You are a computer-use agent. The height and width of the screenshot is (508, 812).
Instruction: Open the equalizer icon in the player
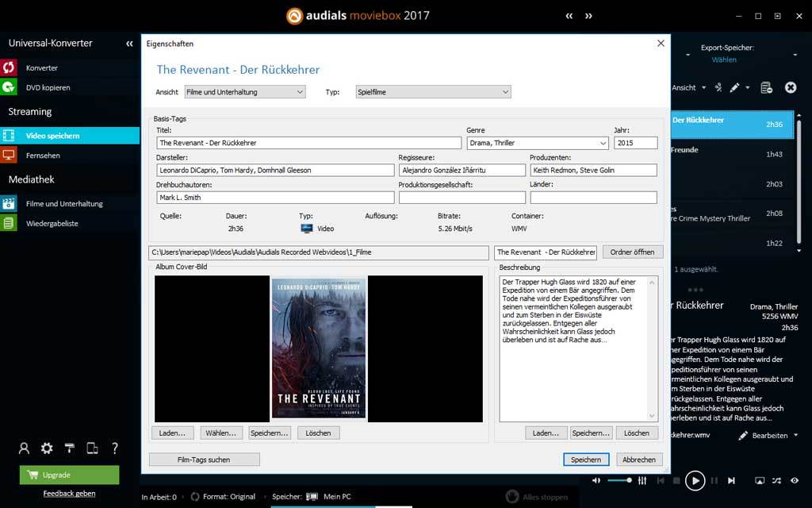[642, 480]
